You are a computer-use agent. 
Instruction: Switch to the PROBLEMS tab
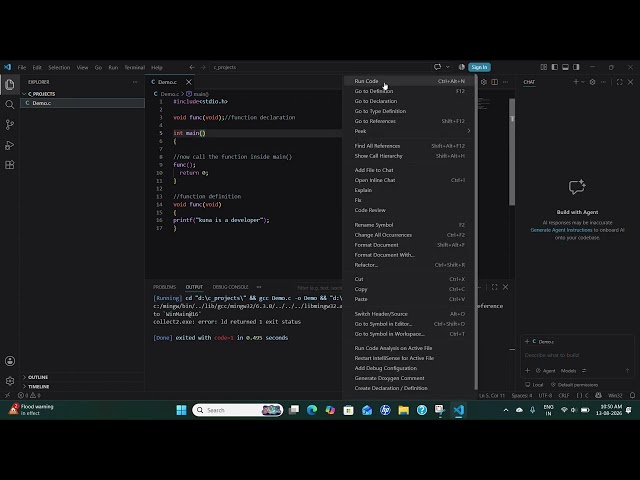[164, 287]
